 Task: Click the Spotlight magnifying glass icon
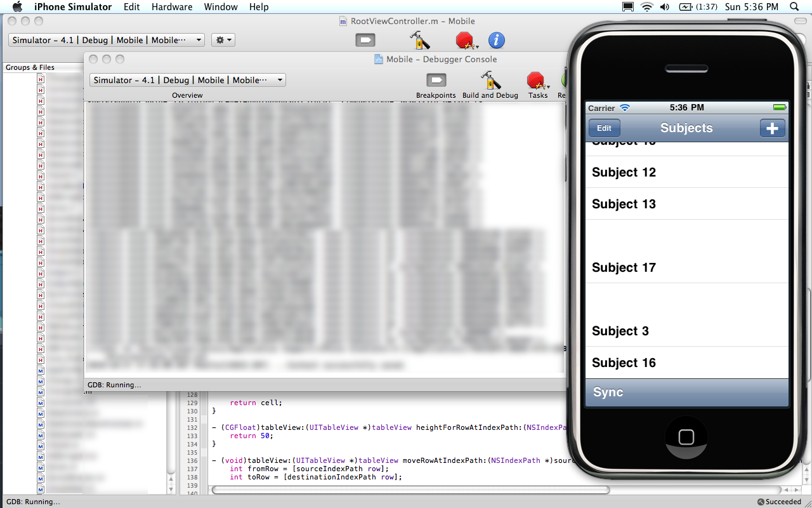click(x=795, y=7)
